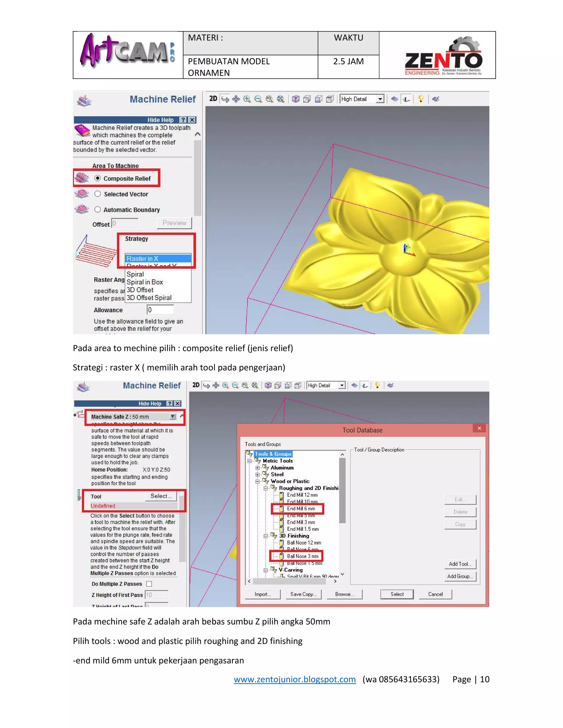This screenshot has height=728, width=563.
Task: Click the twiddle rotate view arrow icon in top toolbar
Action: point(225,99)
